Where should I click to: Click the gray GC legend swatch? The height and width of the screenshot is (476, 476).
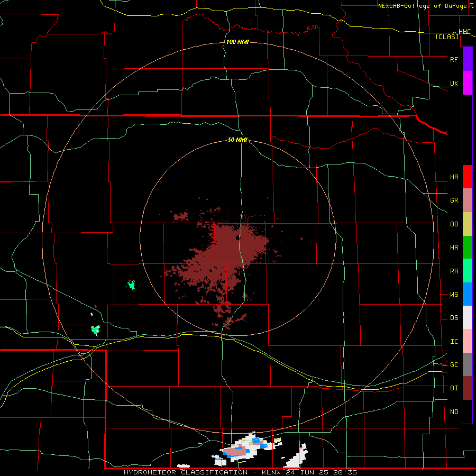pos(467,364)
